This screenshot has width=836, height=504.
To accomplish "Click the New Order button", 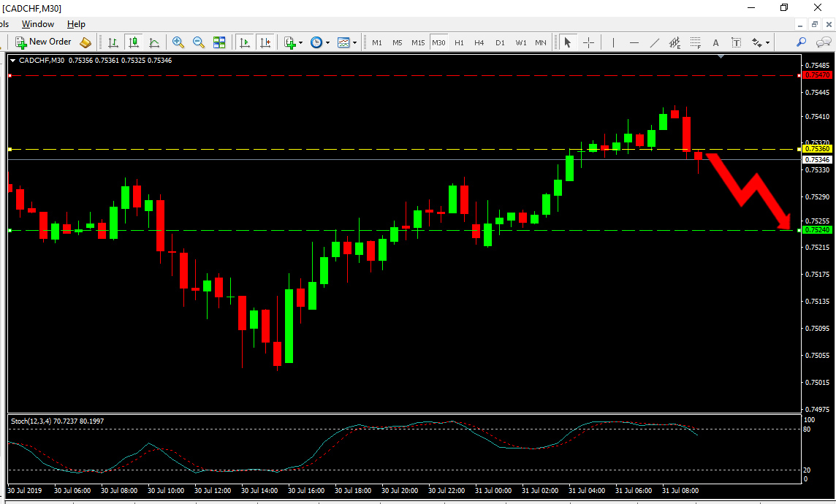I will point(43,42).
